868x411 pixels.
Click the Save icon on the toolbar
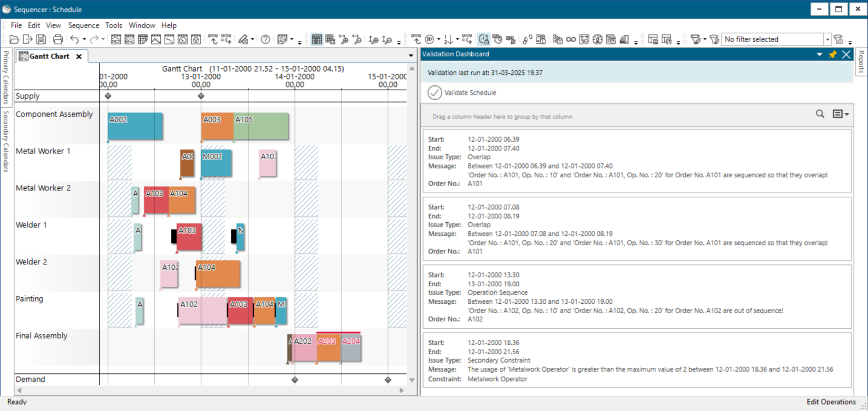click(x=41, y=39)
